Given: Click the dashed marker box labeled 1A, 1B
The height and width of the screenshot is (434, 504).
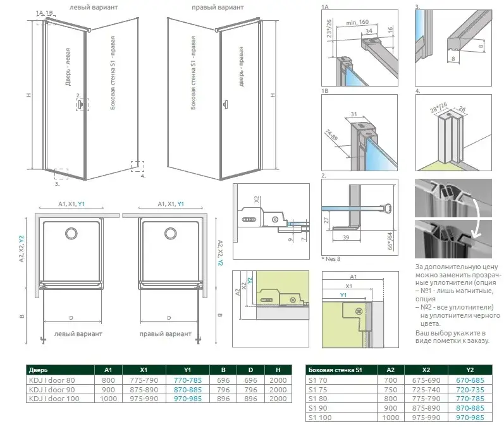Looking at the screenshot, I should click(x=44, y=18).
